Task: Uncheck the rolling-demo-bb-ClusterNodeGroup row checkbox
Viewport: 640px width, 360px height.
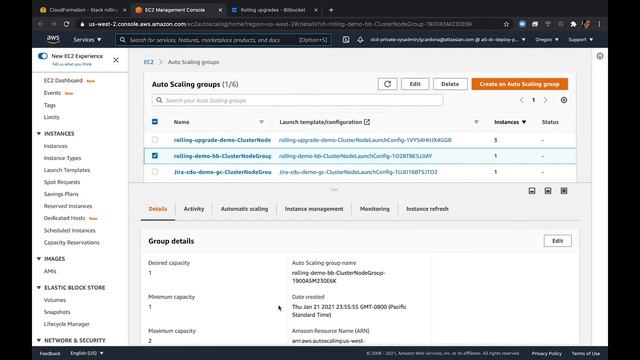Action: (x=155, y=156)
